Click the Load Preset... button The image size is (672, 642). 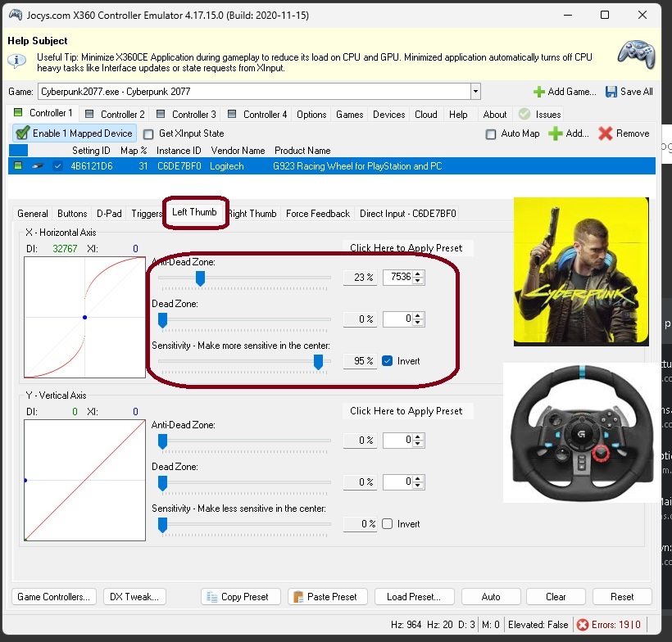[x=414, y=597]
